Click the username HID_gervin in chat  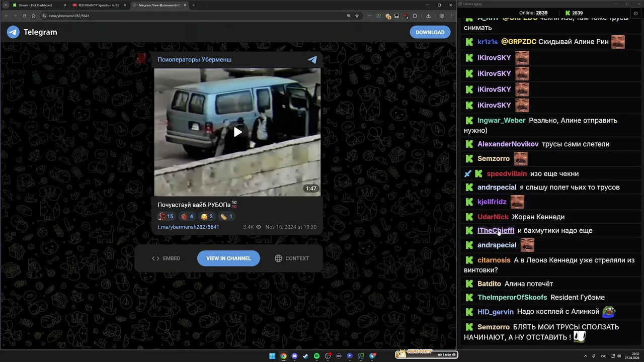496,311
